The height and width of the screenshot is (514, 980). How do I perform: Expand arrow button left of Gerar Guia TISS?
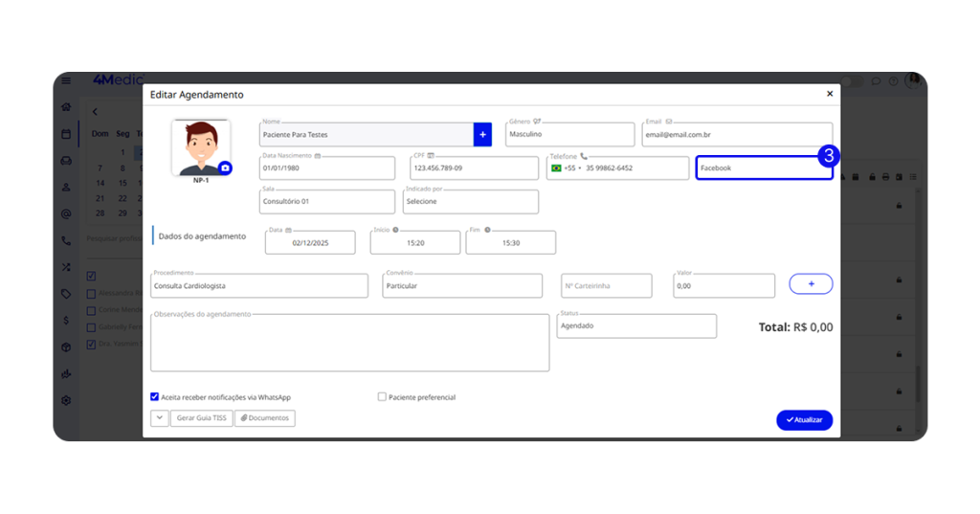click(159, 418)
